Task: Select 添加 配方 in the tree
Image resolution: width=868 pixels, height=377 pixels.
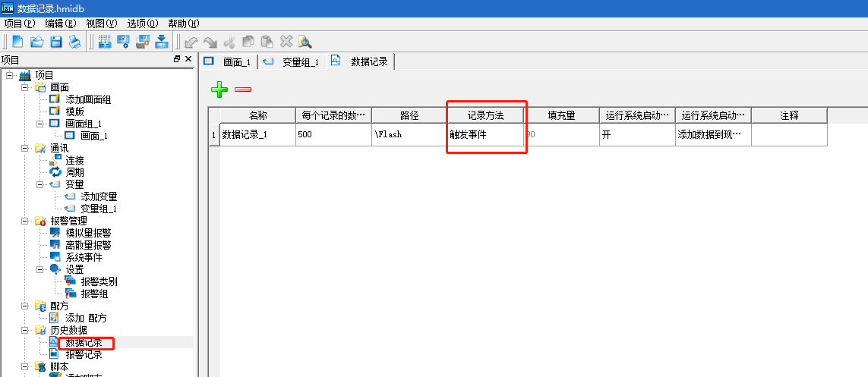Action: click(x=86, y=319)
